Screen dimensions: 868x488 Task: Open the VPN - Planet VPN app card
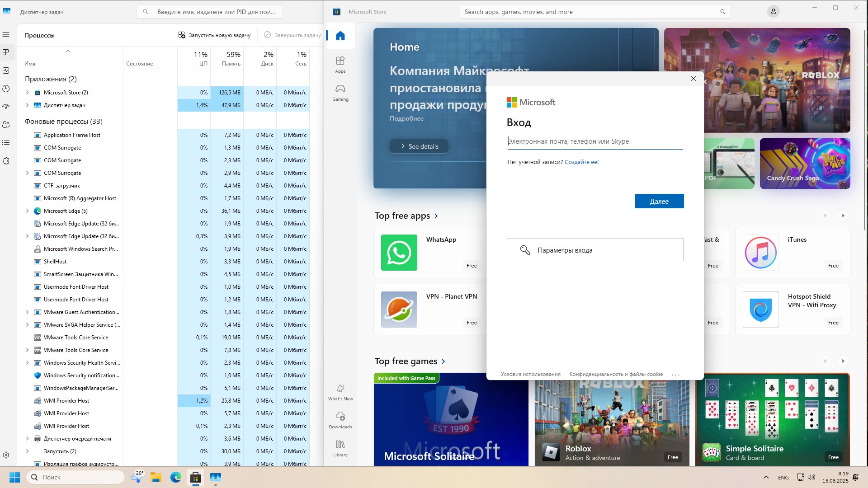429,310
